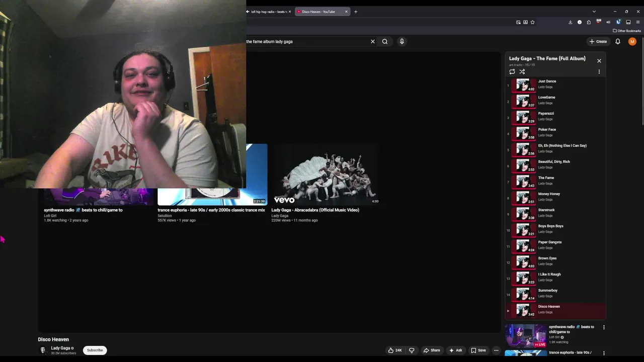Viewport: 644px width, 362px height.
Task: Open YouTube notifications bell
Action: tap(618, 42)
